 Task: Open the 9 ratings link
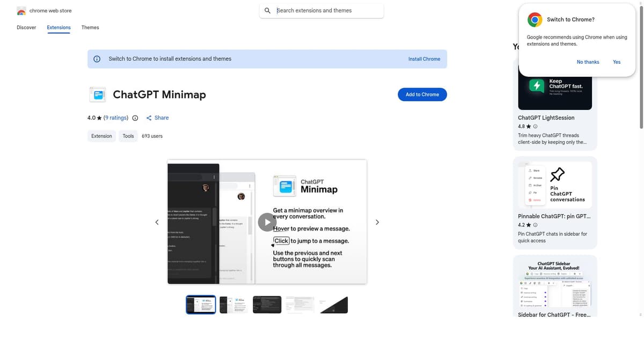coord(116,118)
